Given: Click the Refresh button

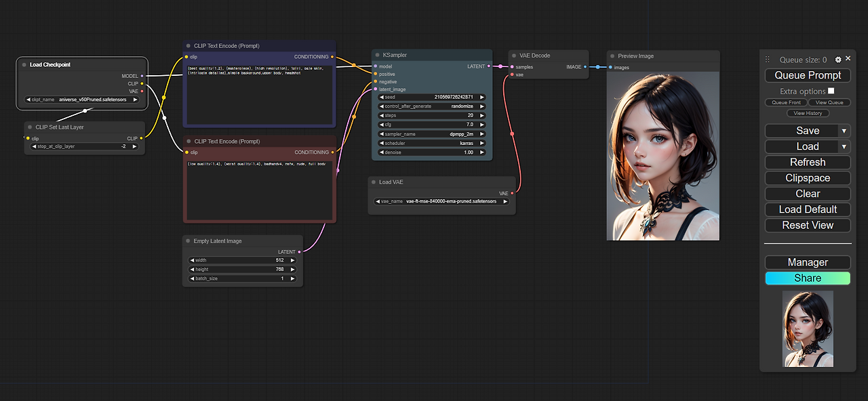Looking at the screenshot, I should pos(808,162).
